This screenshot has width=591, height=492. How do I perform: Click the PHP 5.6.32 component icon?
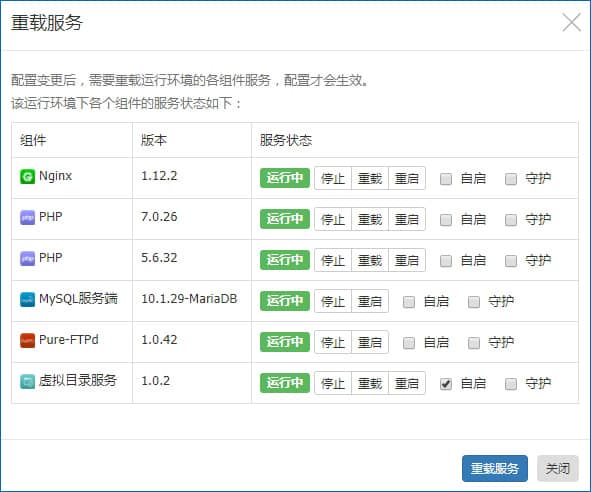(27, 259)
